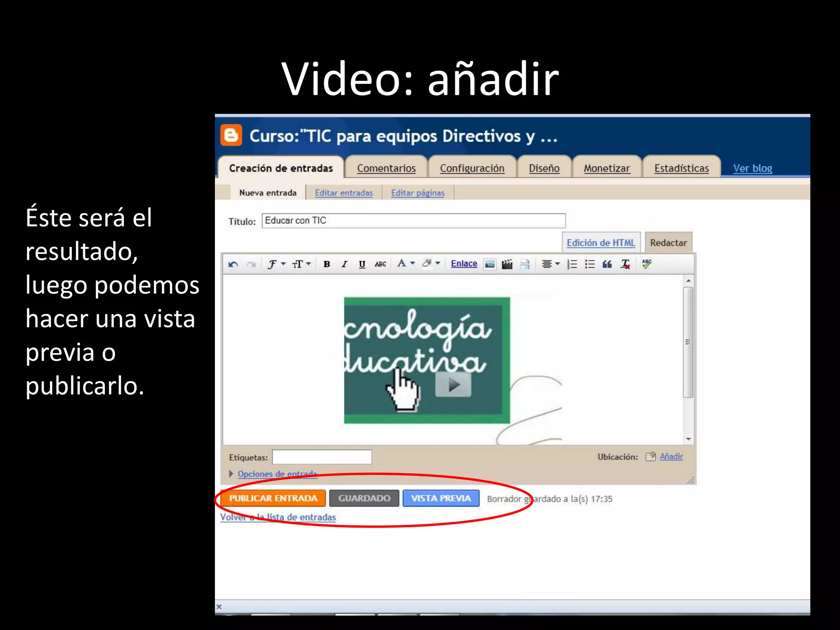Redo the last edit

click(251, 264)
